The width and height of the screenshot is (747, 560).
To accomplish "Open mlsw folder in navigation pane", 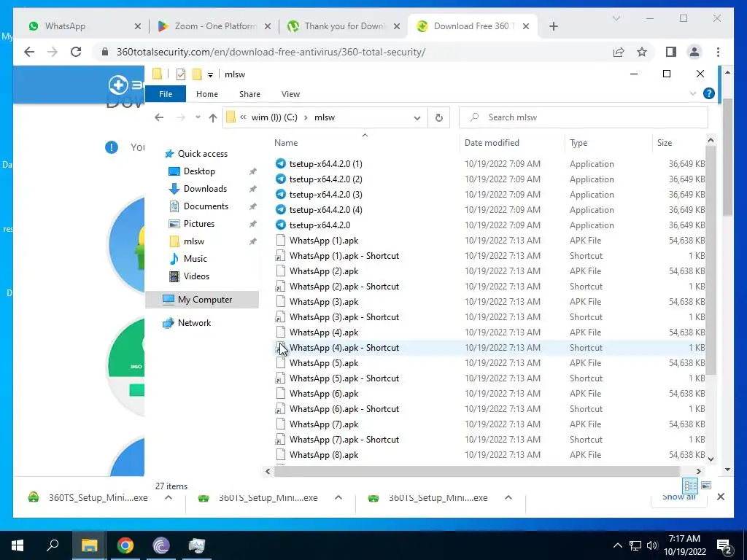I will pos(194,241).
